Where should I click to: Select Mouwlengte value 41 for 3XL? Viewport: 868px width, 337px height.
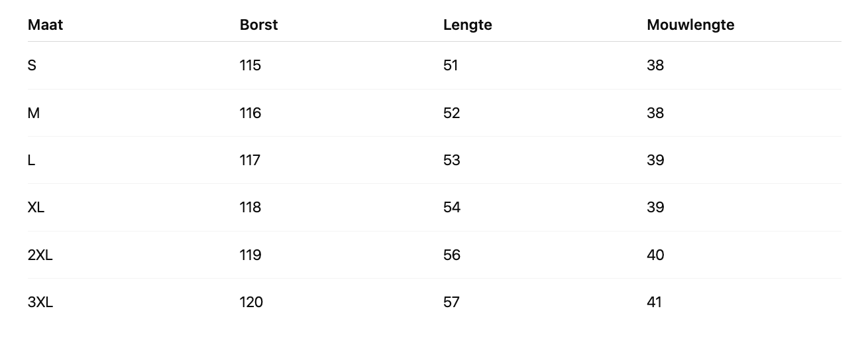click(654, 303)
